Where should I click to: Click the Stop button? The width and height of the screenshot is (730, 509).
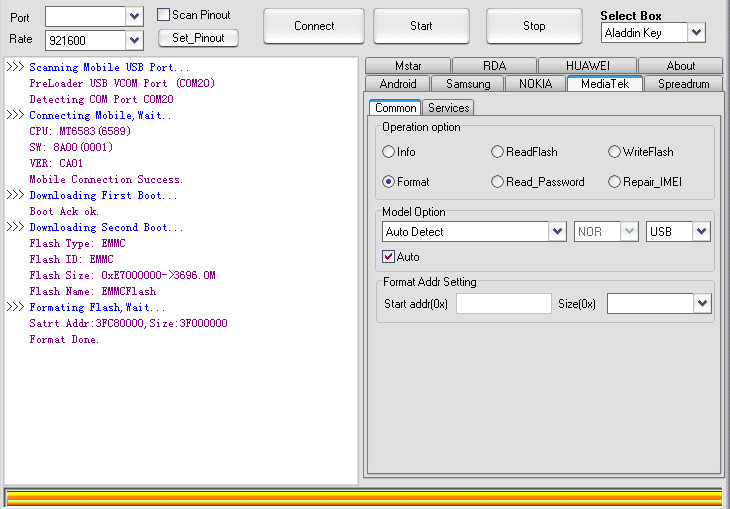pos(534,26)
